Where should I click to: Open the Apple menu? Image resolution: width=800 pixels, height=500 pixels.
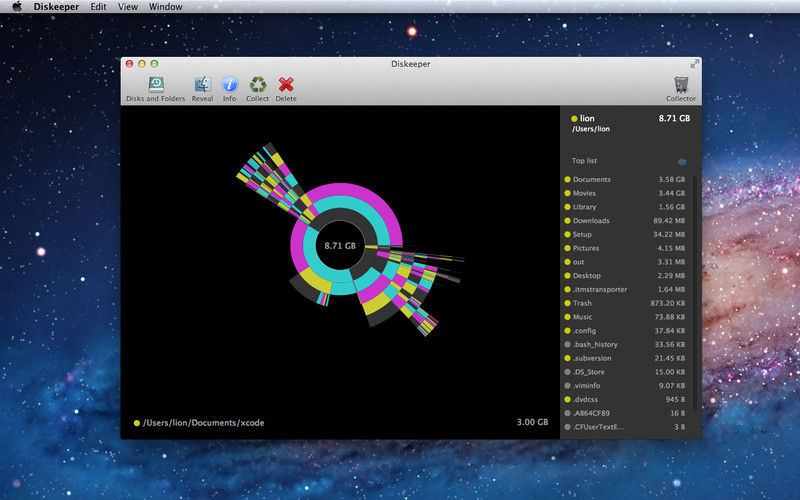(x=16, y=7)
